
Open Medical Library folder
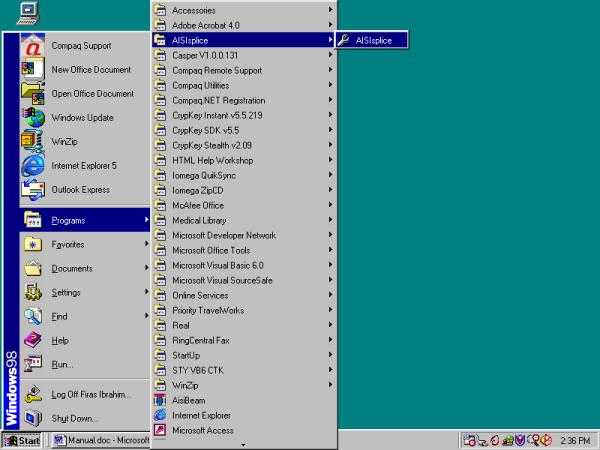244,220
